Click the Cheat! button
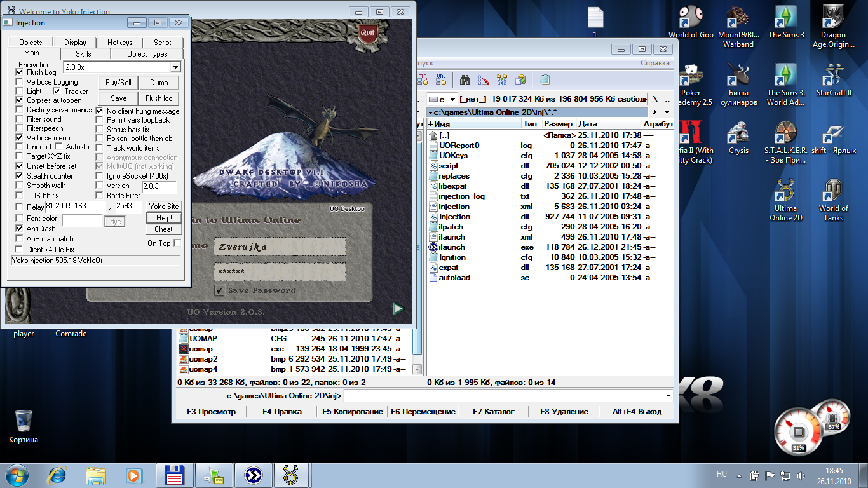The height and width of the screenshot is (488, 868). (x=164, y=229)
